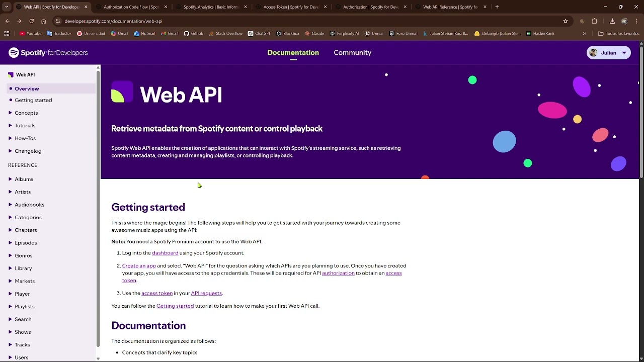The width and height of the screenshot is (644, 362).
Task: Open the Documentation nav item
Action: (x=293, y=53)
